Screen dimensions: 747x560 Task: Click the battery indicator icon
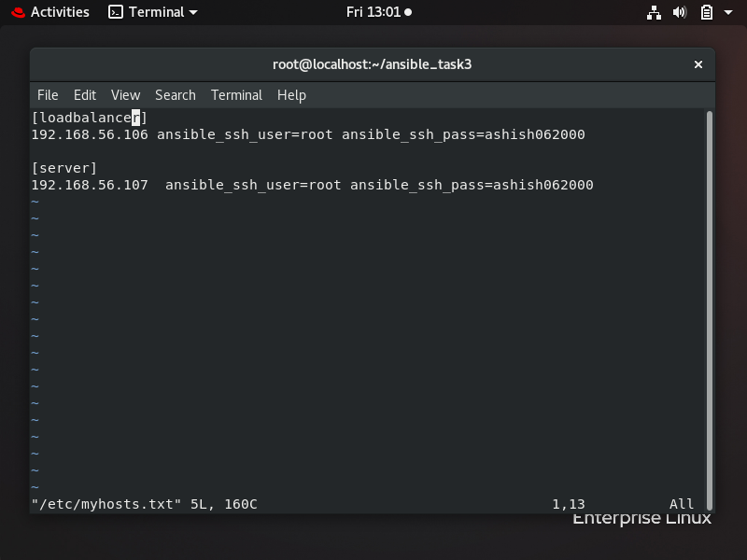coord(705,12)
